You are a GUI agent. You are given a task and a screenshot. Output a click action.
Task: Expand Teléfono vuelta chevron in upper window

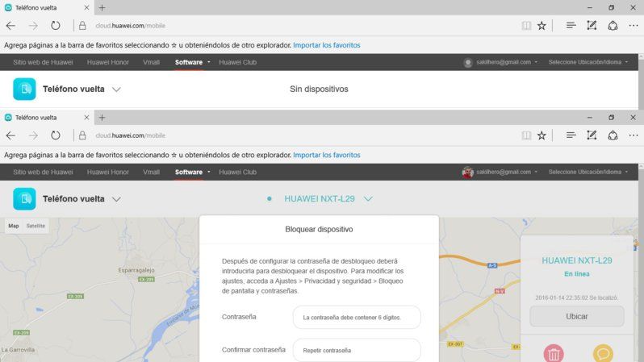[x=116, y=89]
